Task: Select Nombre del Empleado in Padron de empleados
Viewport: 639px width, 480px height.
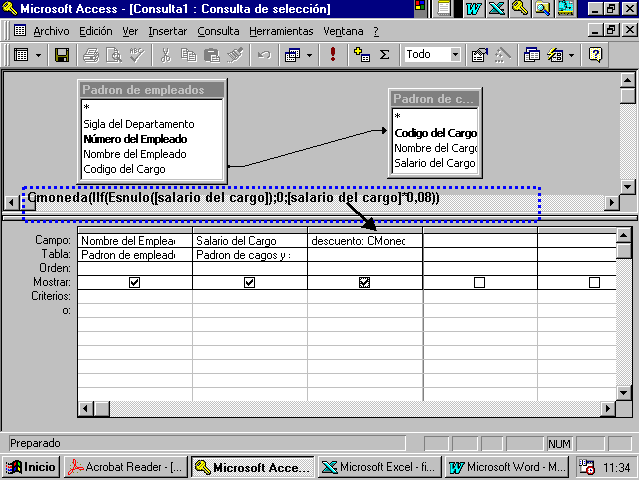Action: coord(135,154)
